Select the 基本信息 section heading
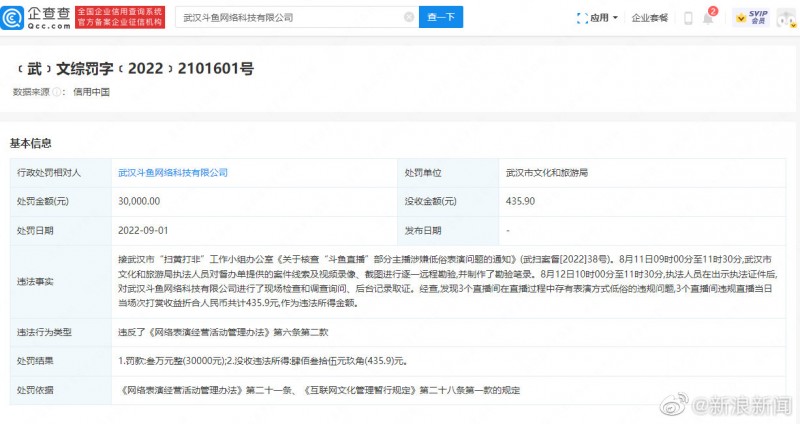Viewport: 800px width, 424px height. tap(31, 143)
